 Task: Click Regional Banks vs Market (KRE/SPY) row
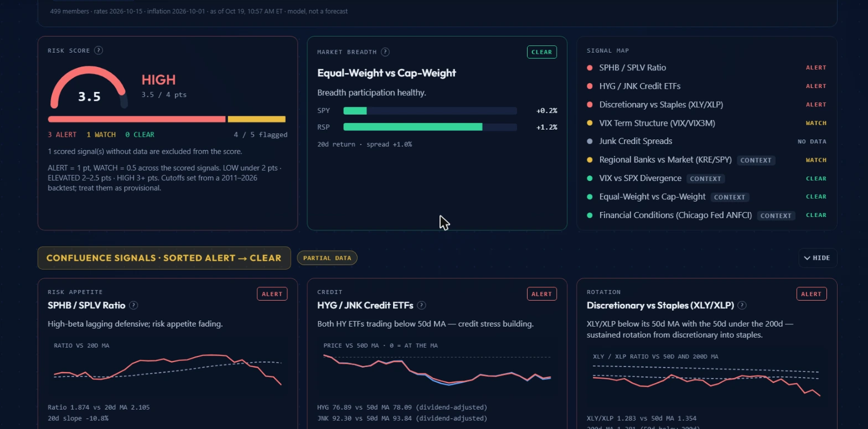click(x=707, y=160)
